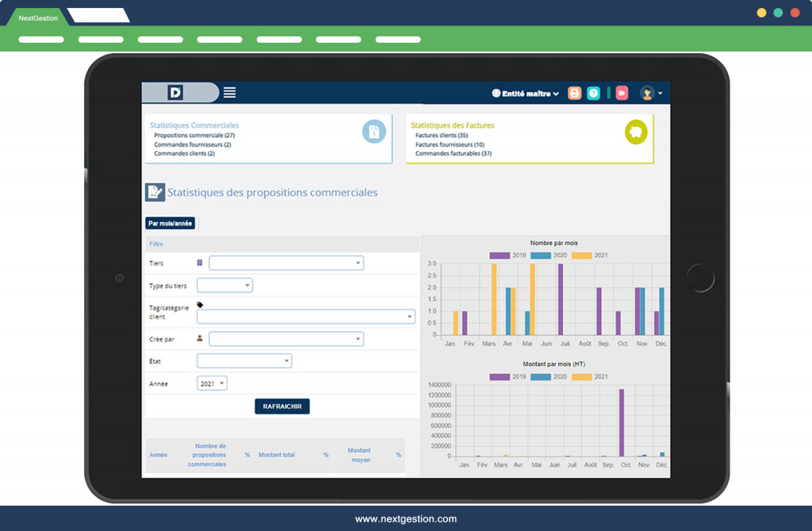This screenshot has height=531, width=812.
Task: Open Propositions commerciale (27) link
Action: click(194, 135)
